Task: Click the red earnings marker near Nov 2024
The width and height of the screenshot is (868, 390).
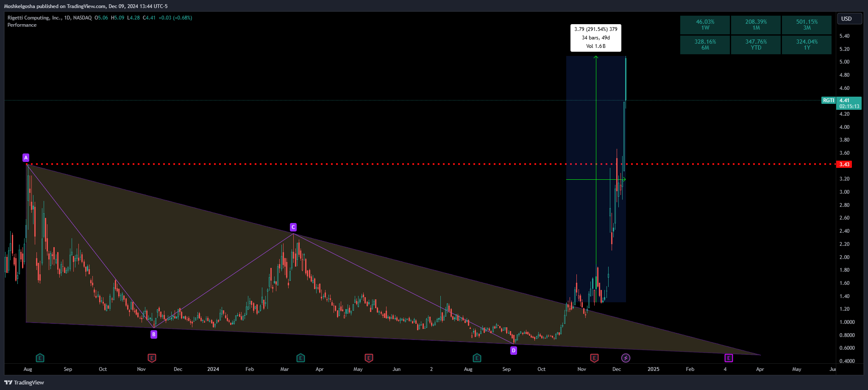Action: tap(594, 358)
